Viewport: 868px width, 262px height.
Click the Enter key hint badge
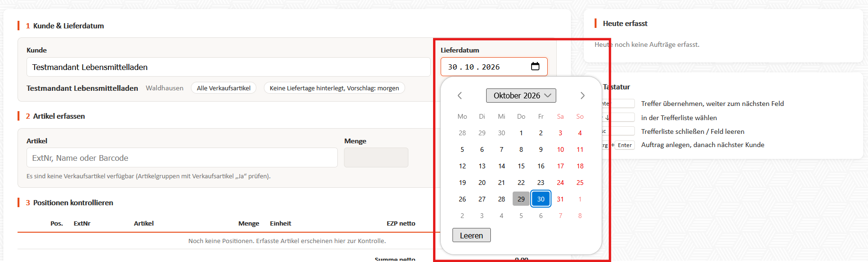tap(624, 145)
